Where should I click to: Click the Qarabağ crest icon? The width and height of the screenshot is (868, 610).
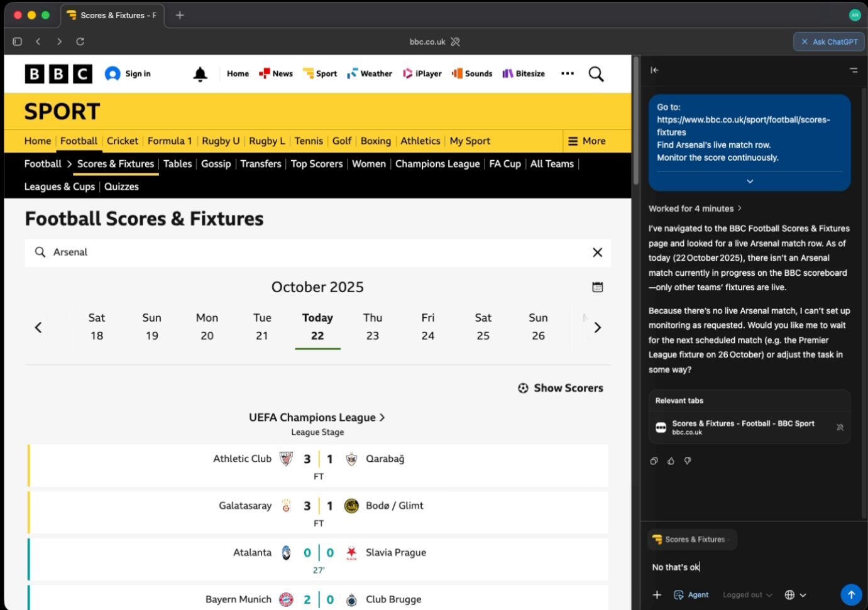(x=351, y=459)
